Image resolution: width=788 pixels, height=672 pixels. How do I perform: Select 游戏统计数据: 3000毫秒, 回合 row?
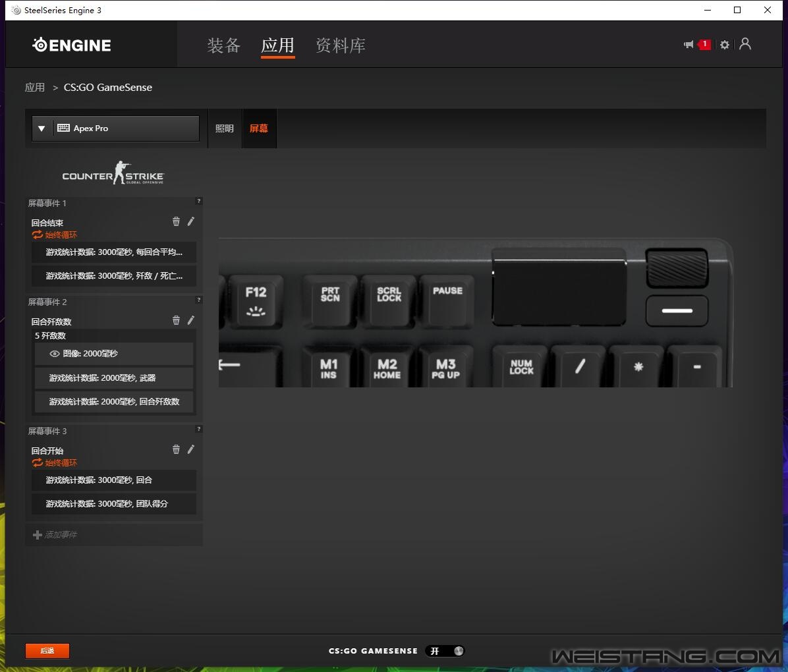[x=113, y=480]
